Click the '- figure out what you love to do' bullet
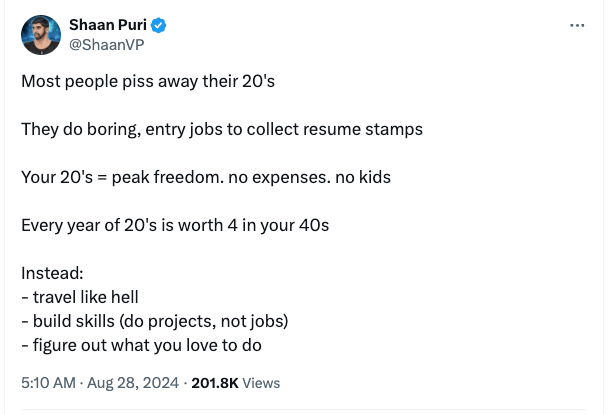Image resolution: width=608 pixels, height=414 pixels. 142,345
